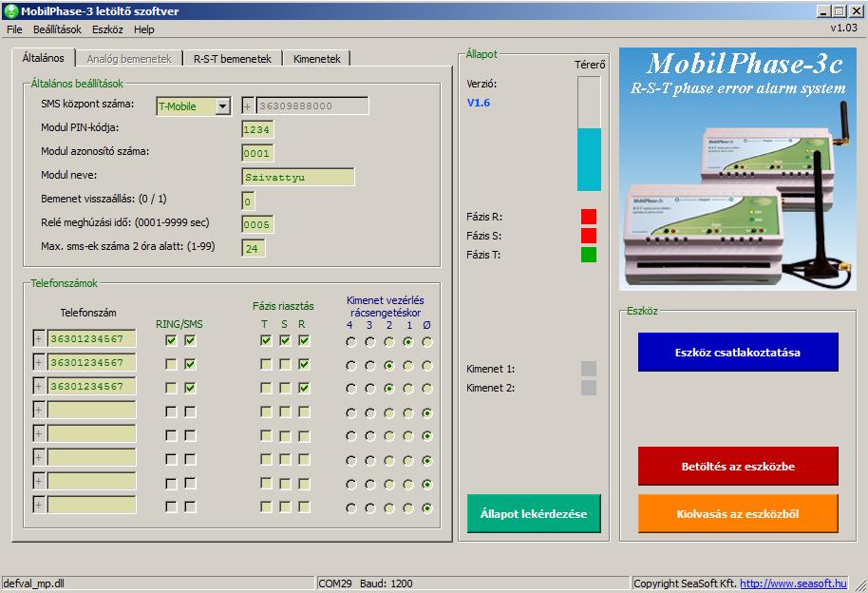Viewport: 868px width, 593px height.
Task: Click the Kimenet 1 gray indicator box
Action: click(589, 369)
